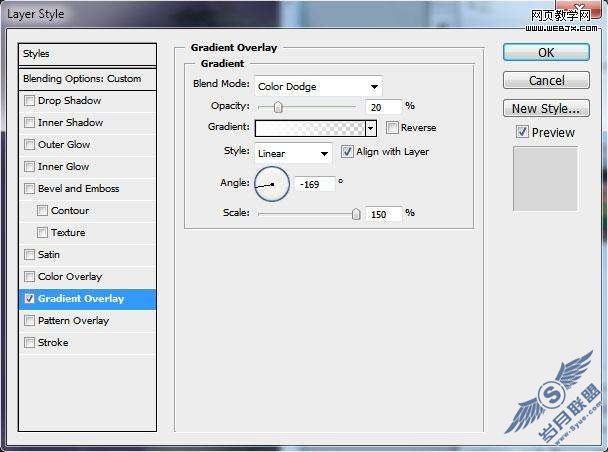
Task: Click the Angle value field
Action: 314,184
